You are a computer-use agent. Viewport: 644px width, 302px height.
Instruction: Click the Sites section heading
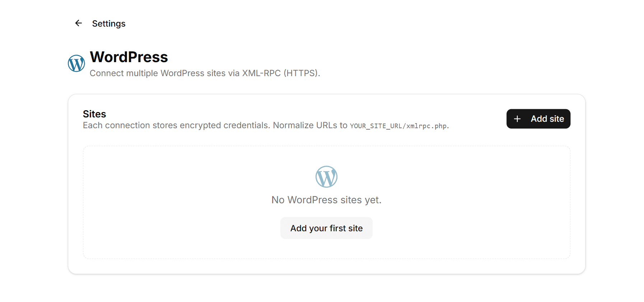[x=94, y=114]
